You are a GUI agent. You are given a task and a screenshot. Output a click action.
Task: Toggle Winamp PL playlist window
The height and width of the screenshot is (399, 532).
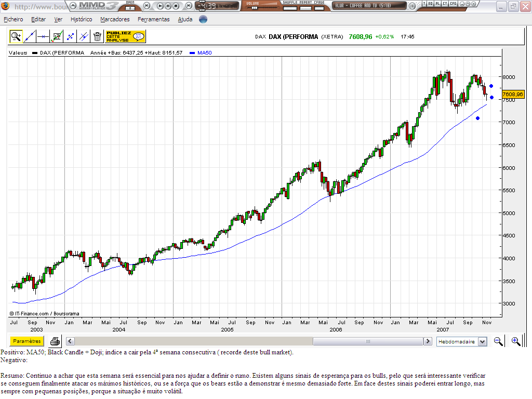(x=437, y=4)
